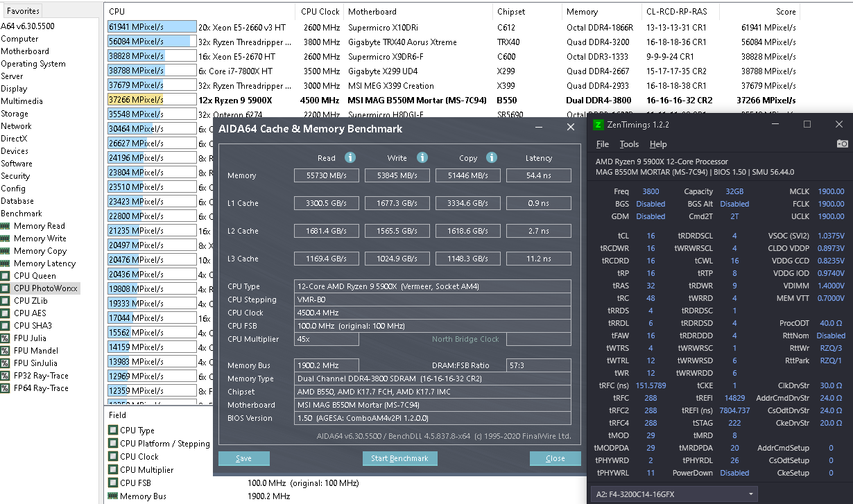Click CPU Type field icon in details
The image size is (853, 504).
[x=113, y=431]
